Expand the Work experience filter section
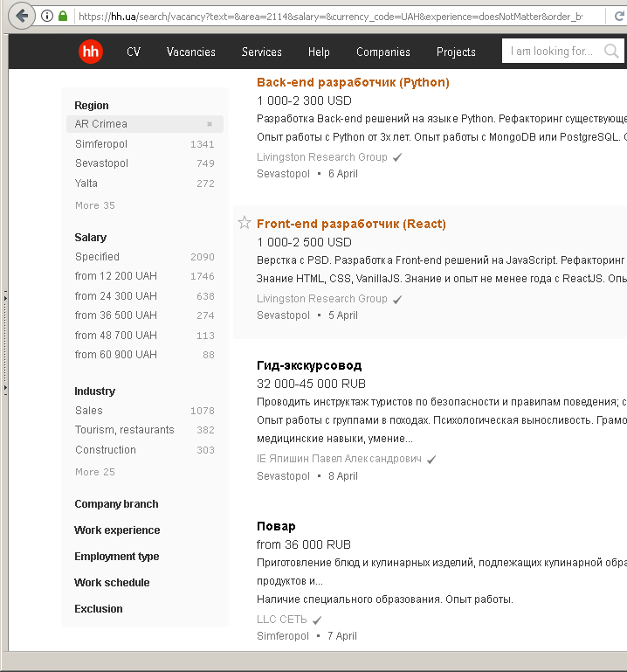The width and height of the screenshot is (627, 672). coord(117,530)
